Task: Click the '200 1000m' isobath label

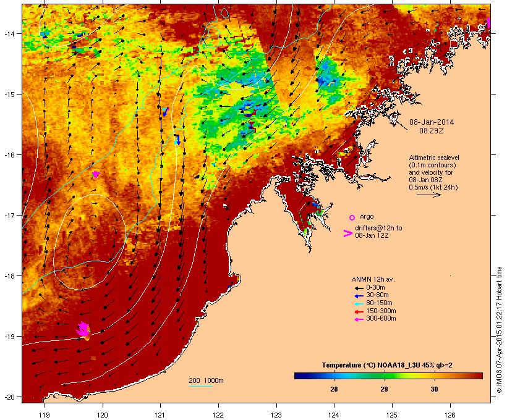Action: (206, 380)
